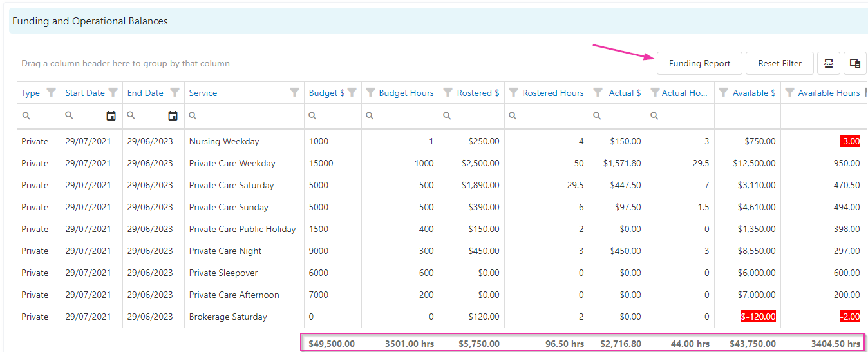
Task: Open filter icon for Start Date column
Action: pyautogui.click(x=113, y=92)
